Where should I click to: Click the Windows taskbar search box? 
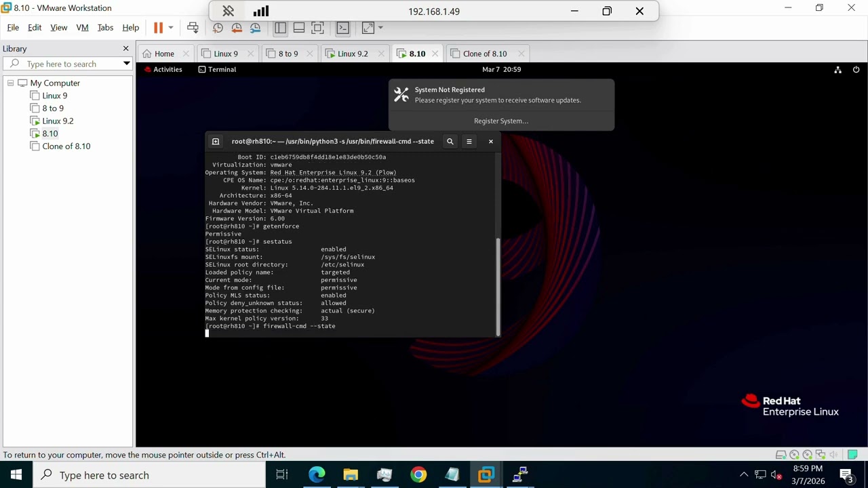(x=149, y=474)
